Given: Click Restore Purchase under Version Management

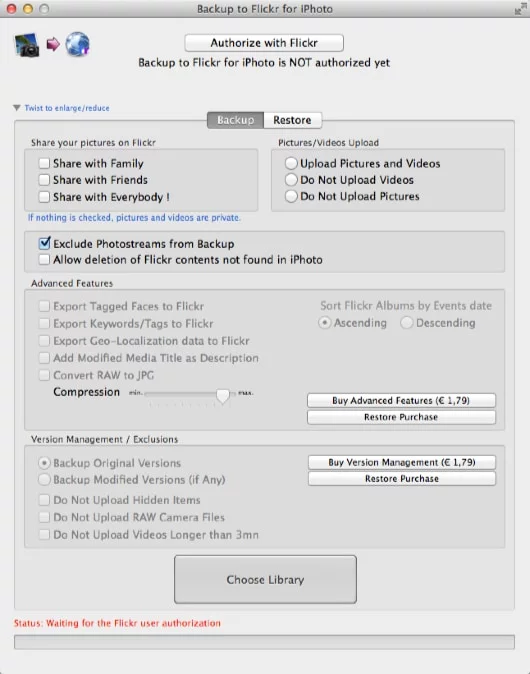Looking at the screenshot, I should pyautogui.click(x=402, y=478).
